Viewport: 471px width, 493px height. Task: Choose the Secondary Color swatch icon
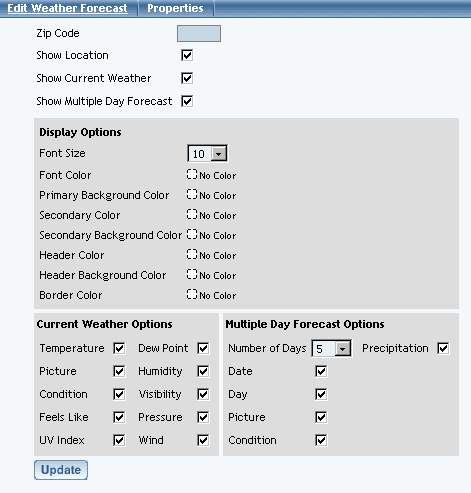click(192, 214)
